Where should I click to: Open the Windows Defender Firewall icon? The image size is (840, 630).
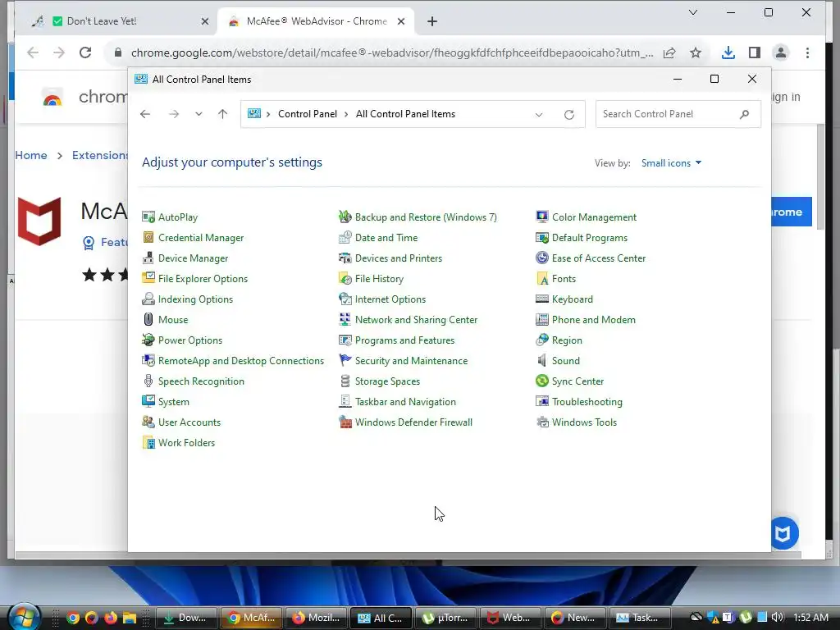click(345, 422)
